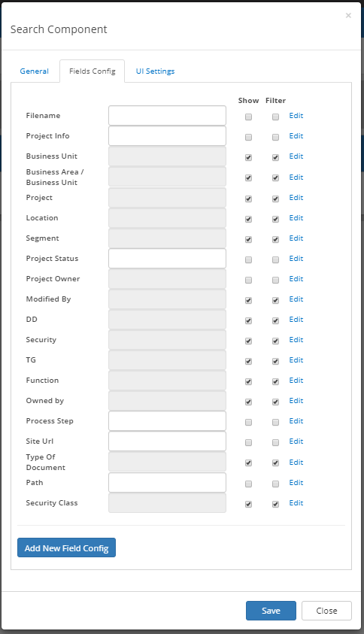The height and width of the screenshot is (634, 364).
Task: Click the Close button
Action: coord(326,611)
